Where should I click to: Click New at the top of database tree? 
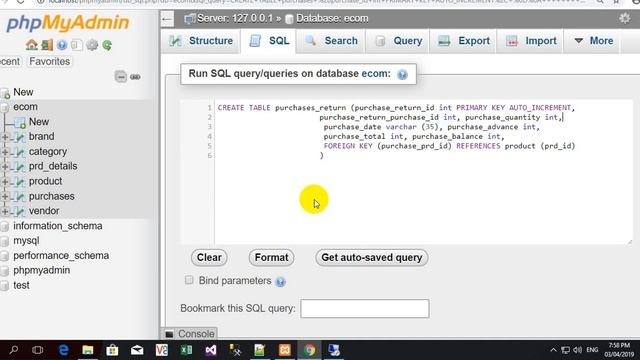click(23, 92)
